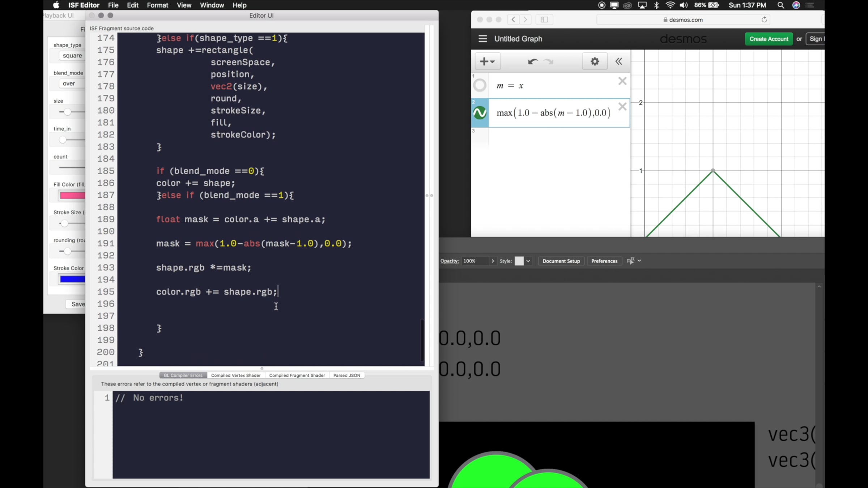Screen dimensions: 868x488
Task: Open the Apple menu
Action: tap(56, 5)
